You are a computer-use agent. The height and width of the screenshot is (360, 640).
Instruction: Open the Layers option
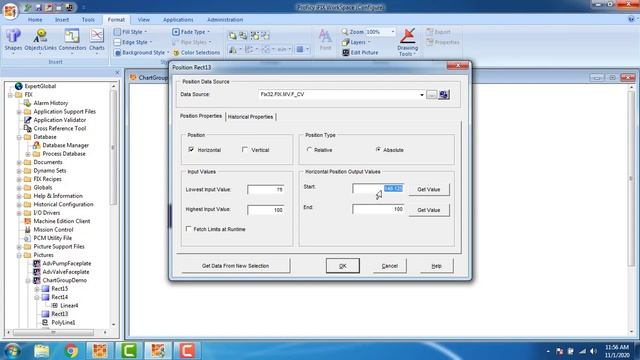(356, 42)
